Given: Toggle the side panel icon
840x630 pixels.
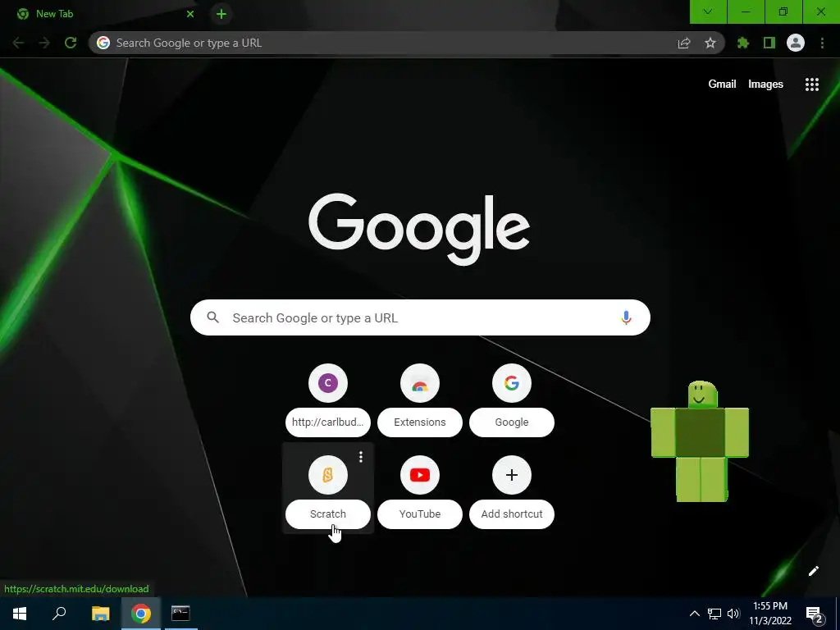Looking at the screenshot, I should tap(769, 43).
